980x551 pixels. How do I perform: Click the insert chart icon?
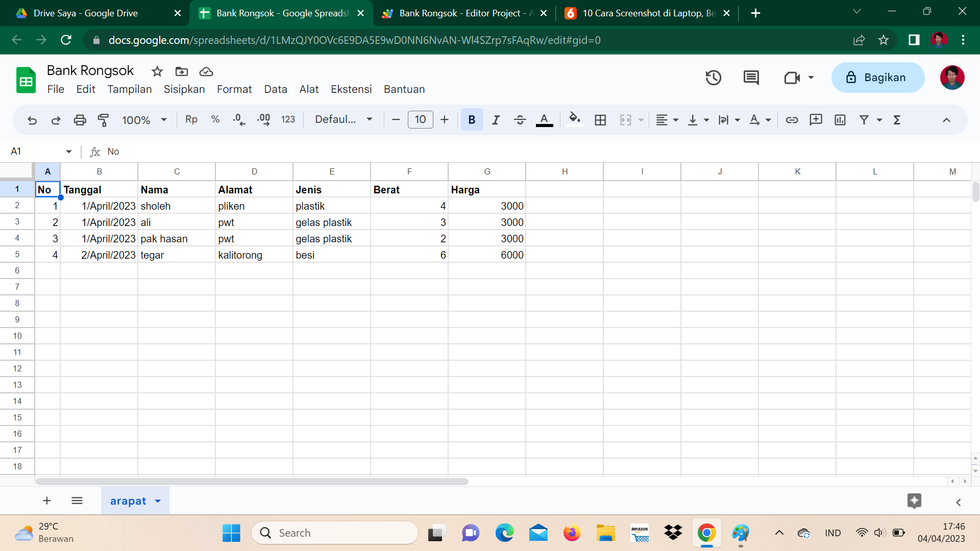point(840,120)
